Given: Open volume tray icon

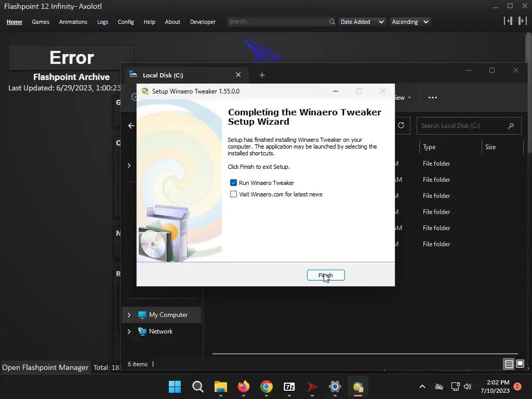Looking at the screenshot, I should (468, 387).
